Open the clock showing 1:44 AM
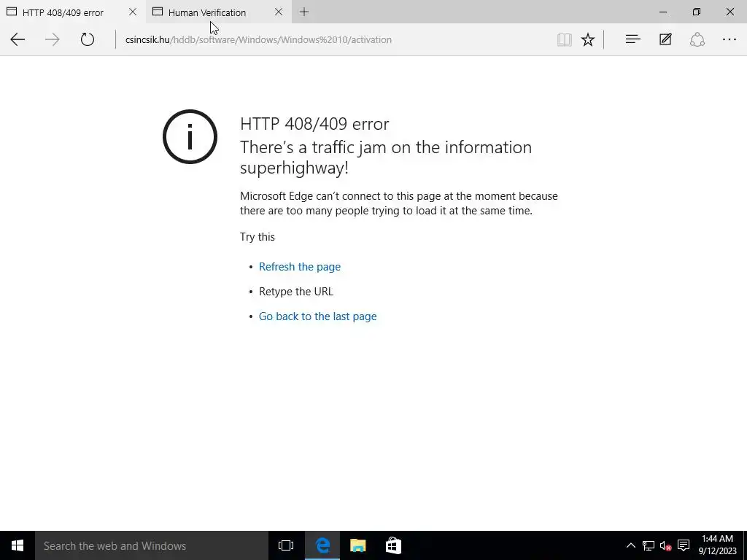 click(x=718, y=545)
